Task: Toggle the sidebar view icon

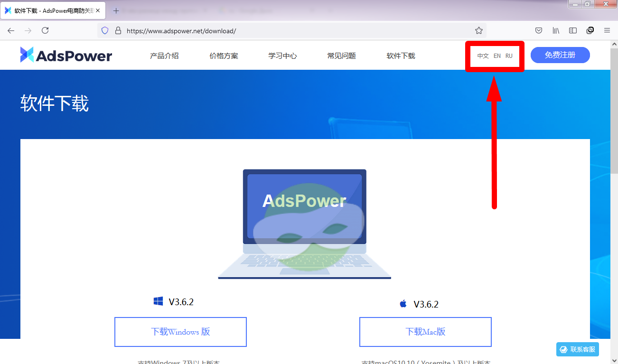Action: coord(573,30)
